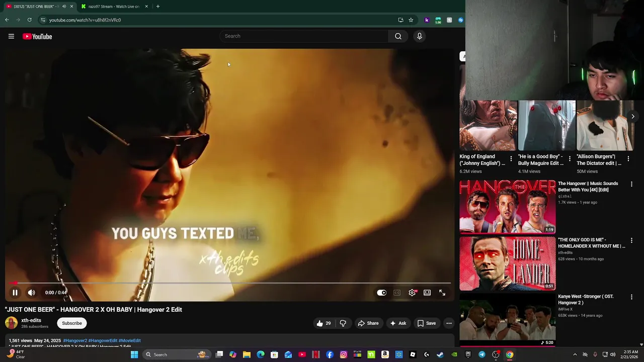Open the Windows Start menu
644x362 pixels.
[134, 354]
